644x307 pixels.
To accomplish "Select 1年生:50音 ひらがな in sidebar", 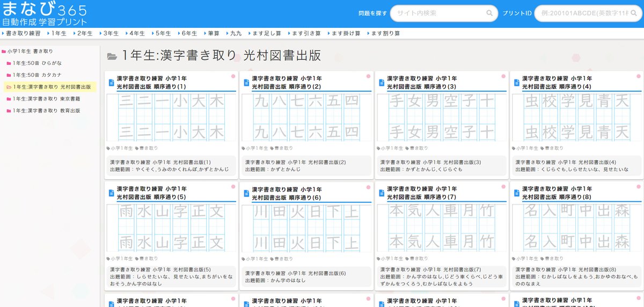I will 38,63.
